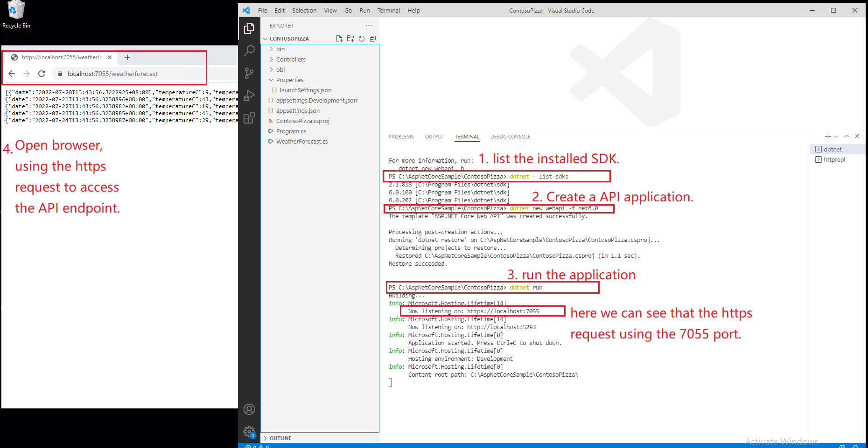Open ContosoPizza.csproj file
The height and width of the screenshot is (448, 868).
(302, 121)
